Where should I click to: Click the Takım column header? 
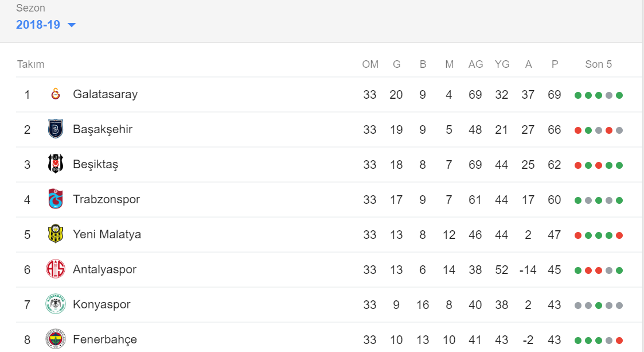pos(30,64)
